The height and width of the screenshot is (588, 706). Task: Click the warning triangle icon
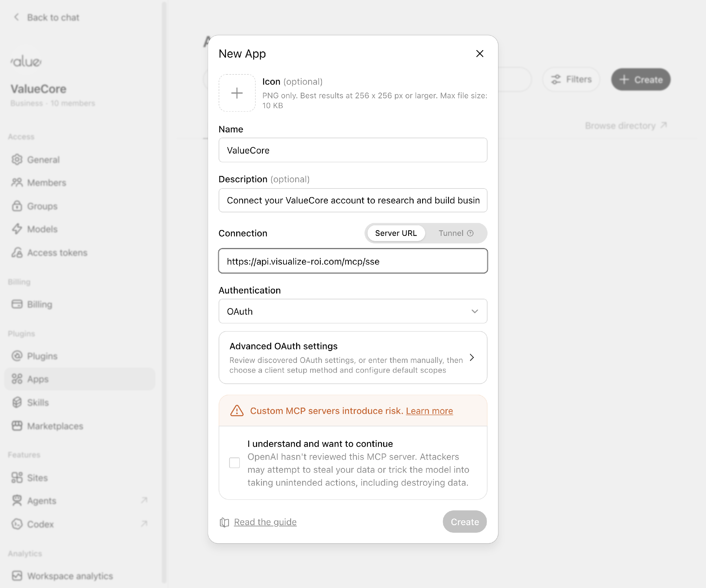coord(237,411)
